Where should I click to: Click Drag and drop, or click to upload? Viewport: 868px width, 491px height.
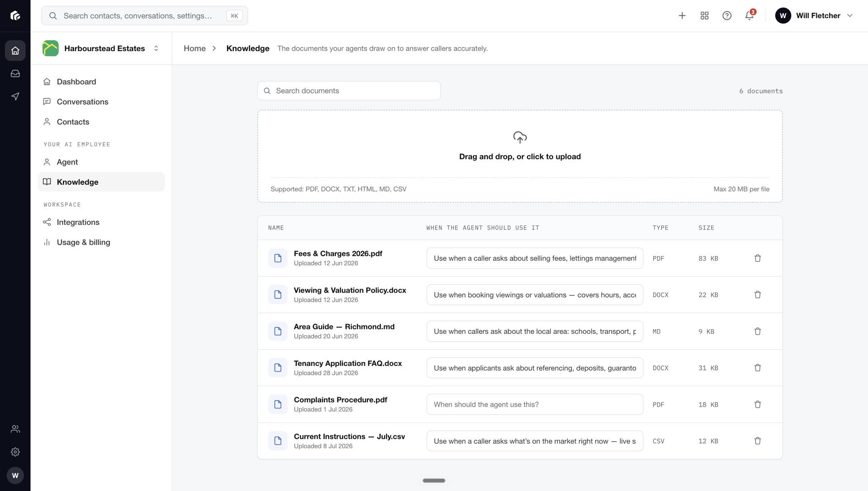point(520,157)
